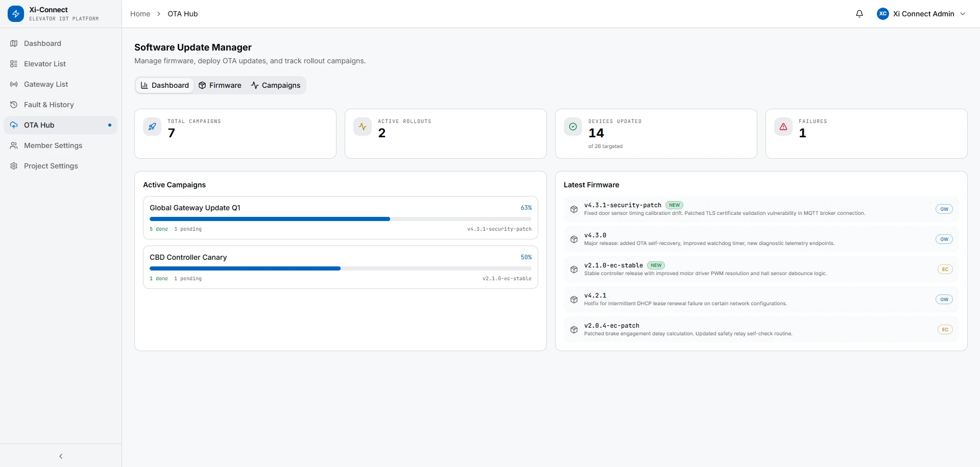This screenshot has height=467, width=980.
Task: Go to Fault & History page
Action: (49, 105)
